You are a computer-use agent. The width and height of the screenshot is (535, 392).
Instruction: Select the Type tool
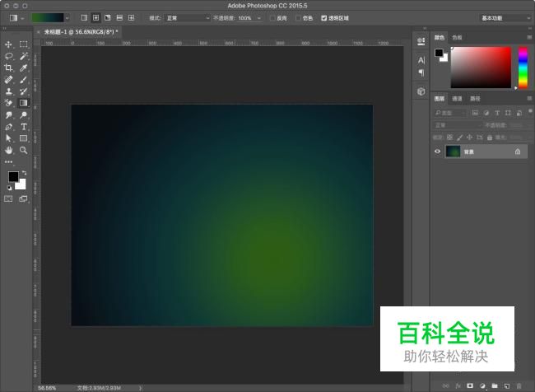coord(23,128)
